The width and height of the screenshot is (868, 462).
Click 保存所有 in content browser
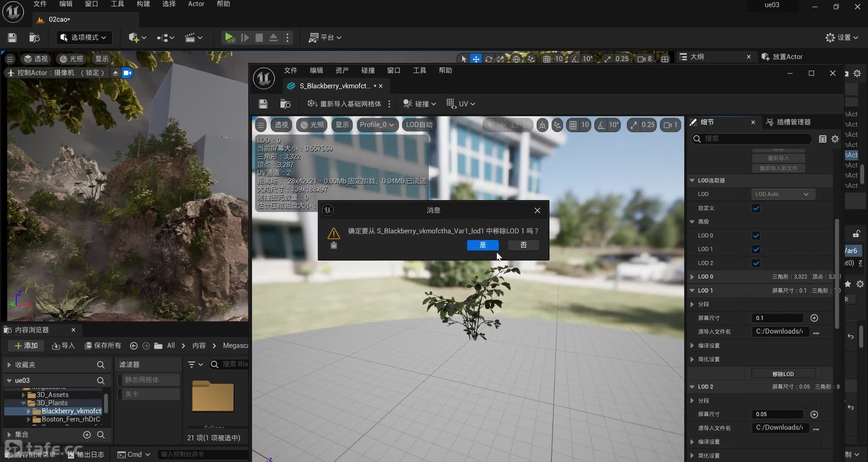click(103, 346)
